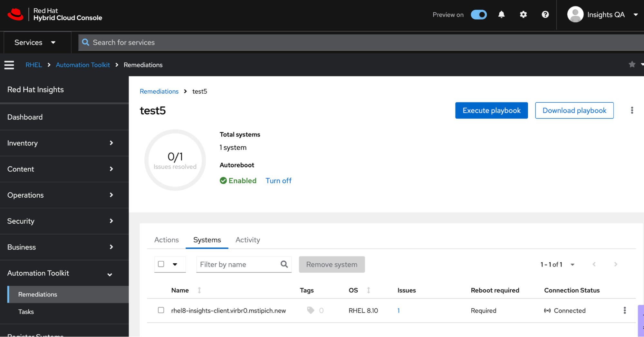644x337 pixels.
Task: Switch to the Actions tab
Action: (x=166, y=240)
